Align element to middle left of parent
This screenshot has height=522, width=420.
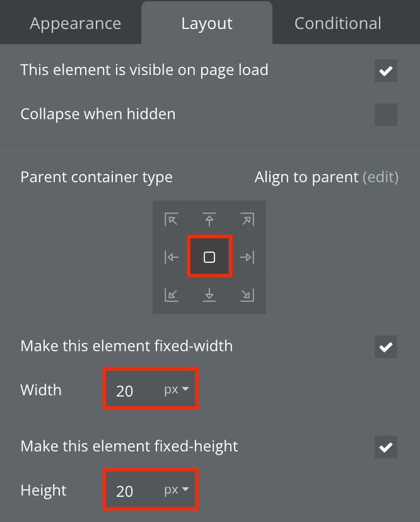(171, 257)
